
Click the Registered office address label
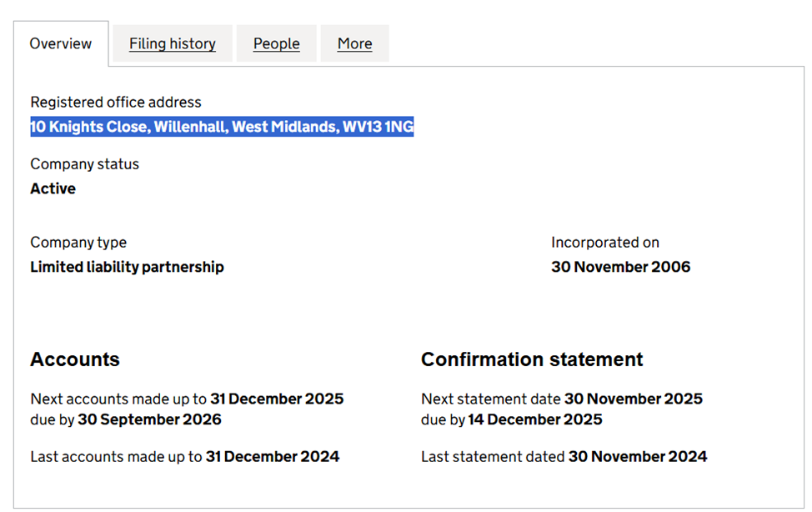coord(116,102)
